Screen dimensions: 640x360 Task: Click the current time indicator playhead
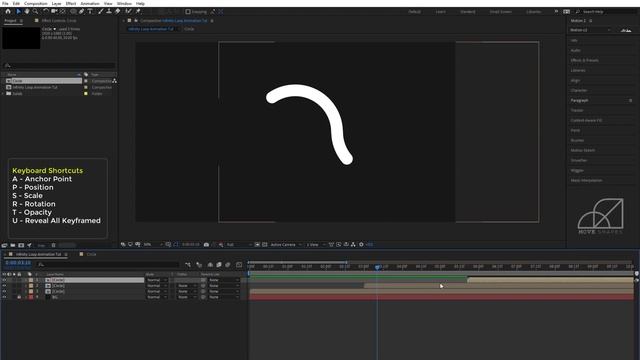[x=377, y=267]
